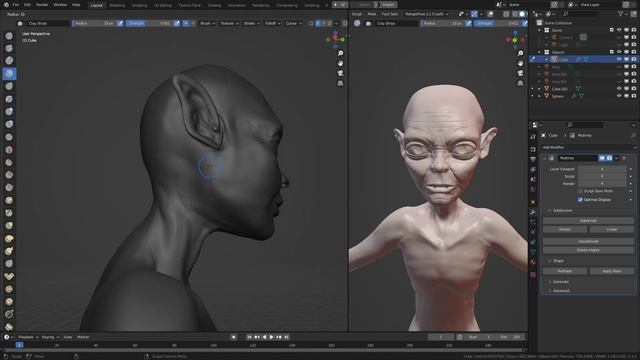This screenshot has width=640, height=360.
Task: Click zoom icon in left viewport
Action: click(x=340, y=53)
